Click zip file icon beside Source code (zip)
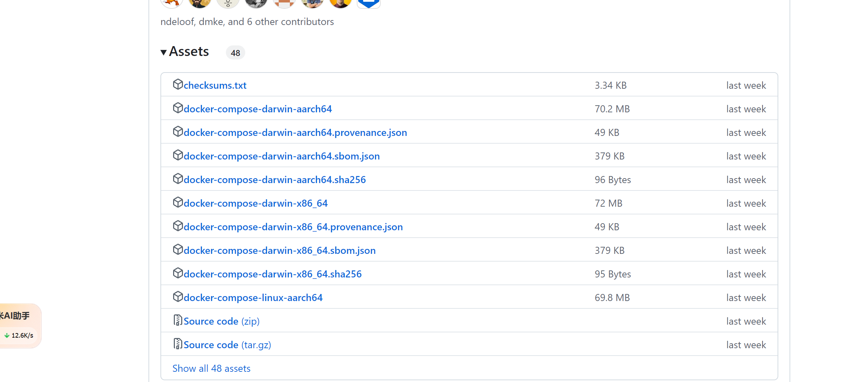The width and height of the screenshot is (868, 382). (x=178, y=320)
